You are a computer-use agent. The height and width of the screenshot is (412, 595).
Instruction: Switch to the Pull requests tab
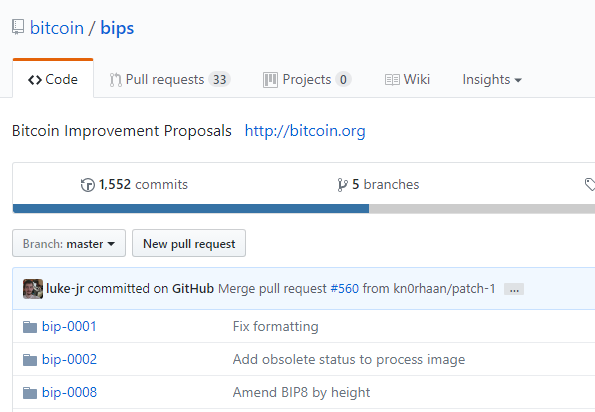pyautogui.click(x=170, y=80)
